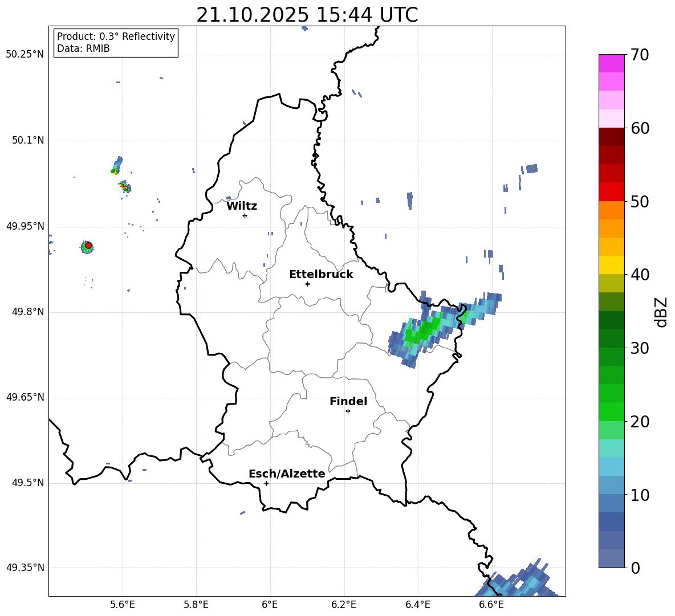Click the Esch/Alzette city label
This screenshot has width=675, height=616.
coord(287,474)
